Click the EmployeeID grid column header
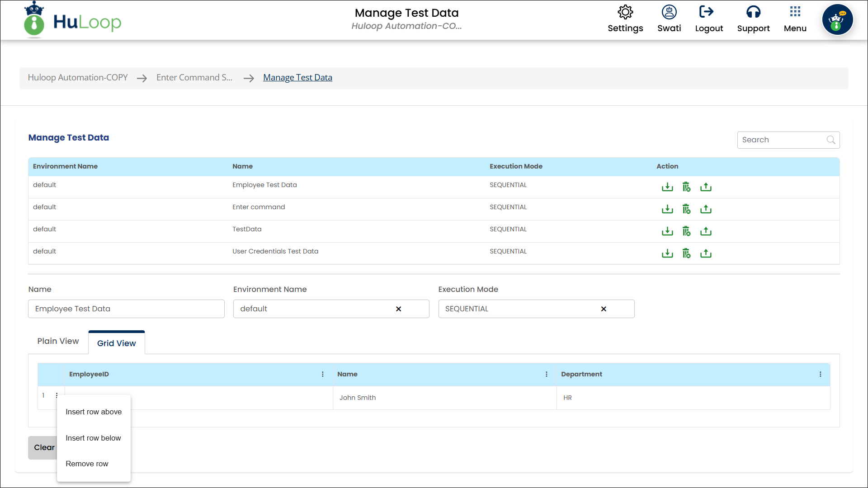Screen dimensions: 868x488 (x=89, y=374)
